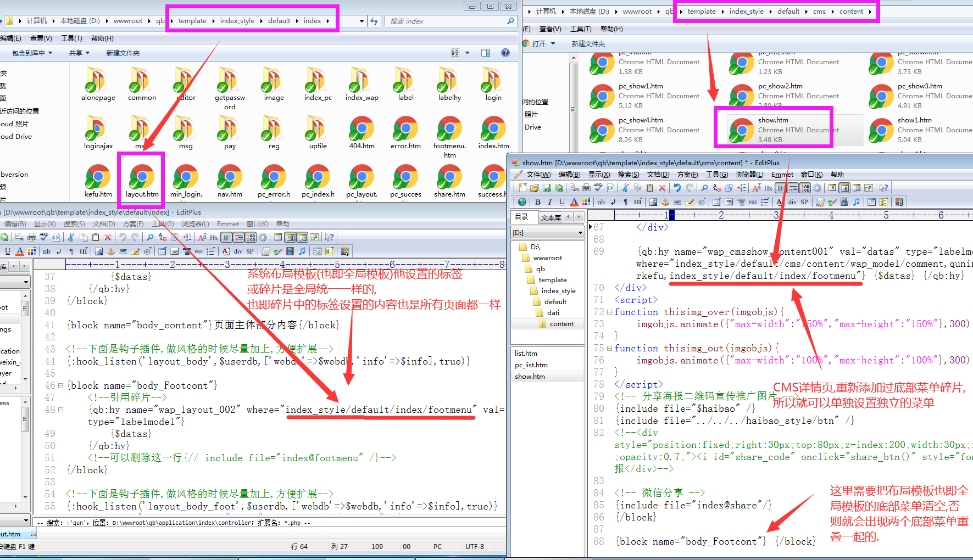Screen dimensions: 973x560
Task: Click the Find magnifier icon in right EditPlus
Action: click(704, 188)
